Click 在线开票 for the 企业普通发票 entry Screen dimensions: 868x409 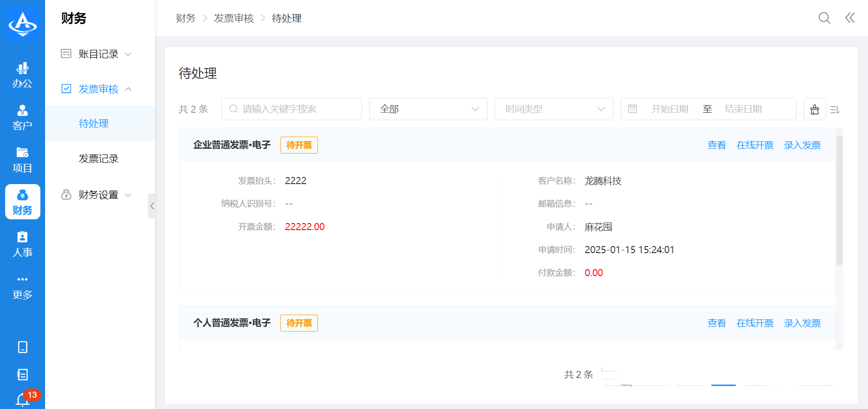point(755,145)
